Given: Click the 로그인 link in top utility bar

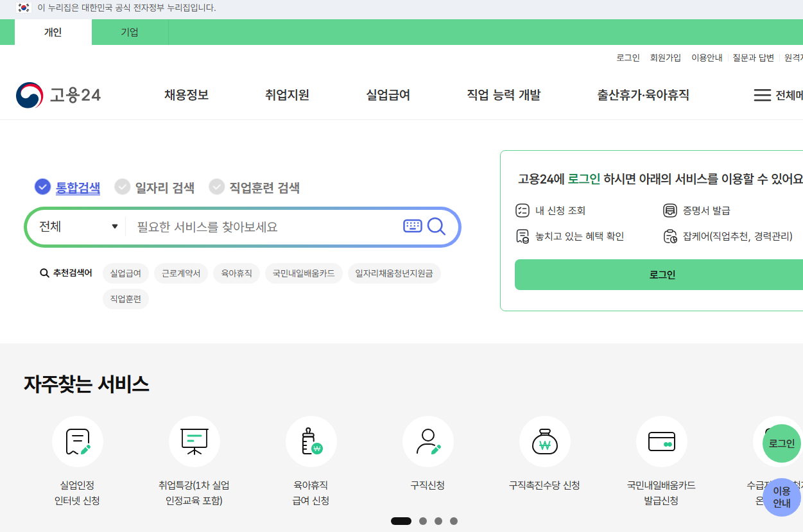Looking at the screenshot, I should 628,58.
